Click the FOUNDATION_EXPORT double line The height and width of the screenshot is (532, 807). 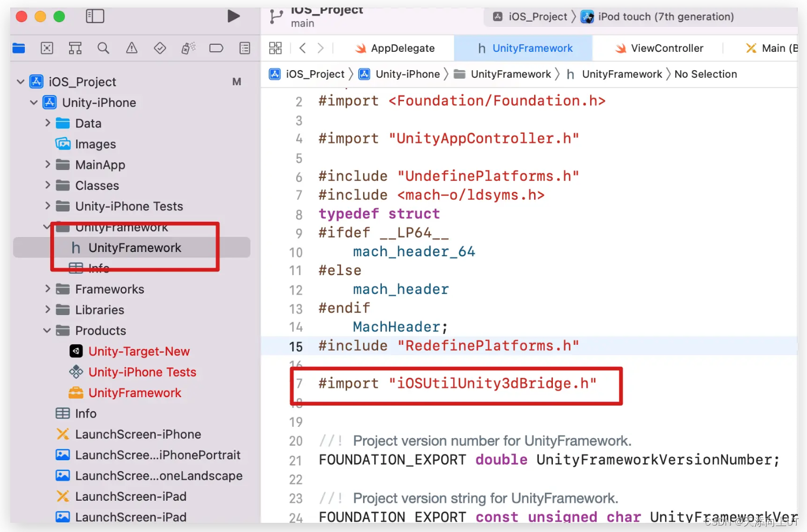click(549, 460)
